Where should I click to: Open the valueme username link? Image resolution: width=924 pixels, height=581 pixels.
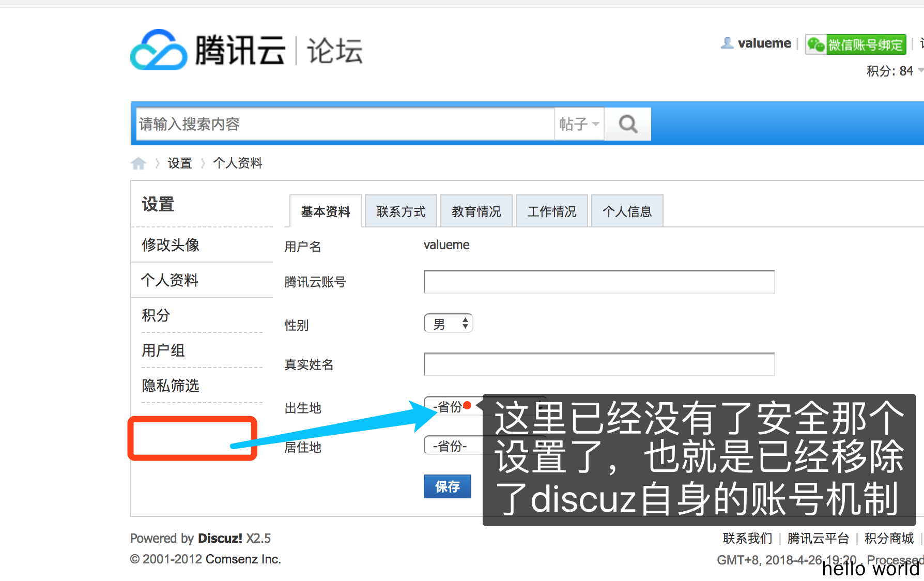[x=764, y=43]
